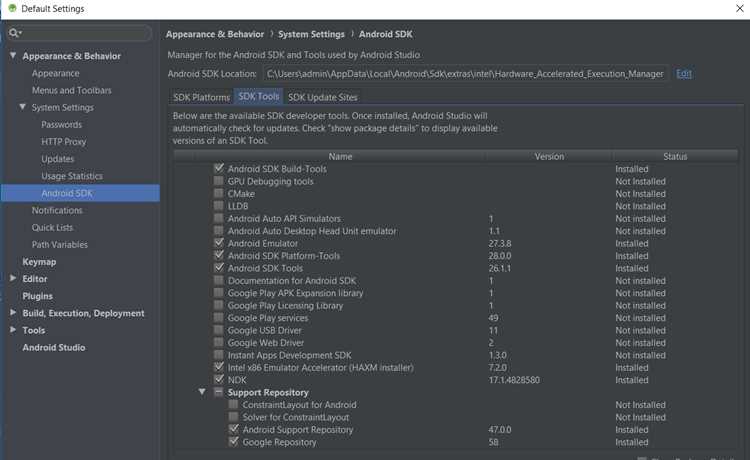
Task: Collapse the Support Repository group arrow
Action: coord(202,392)
